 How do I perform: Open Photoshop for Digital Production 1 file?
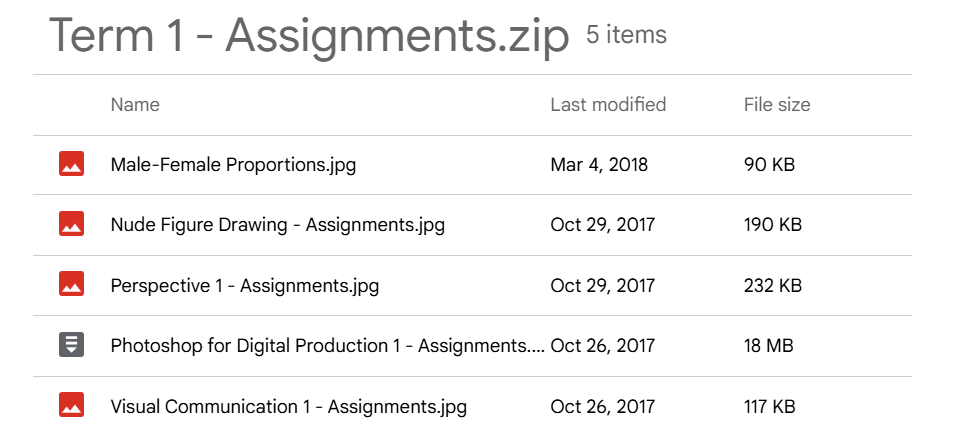(328, 346)
